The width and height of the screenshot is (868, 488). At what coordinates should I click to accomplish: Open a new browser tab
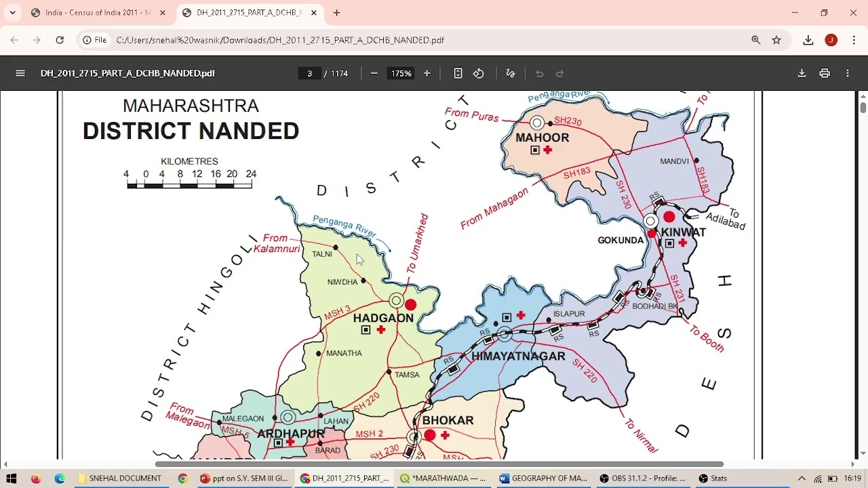point(336,12)
